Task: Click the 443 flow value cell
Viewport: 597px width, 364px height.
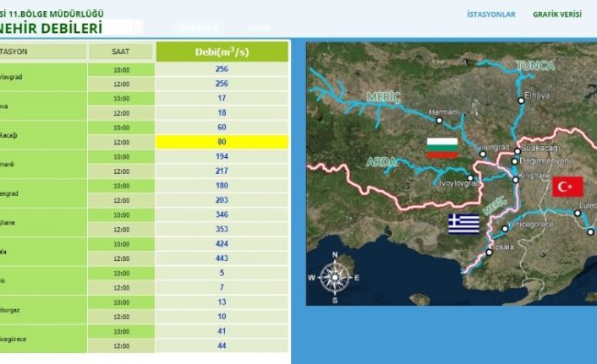Action: pyautogui.click(x=222, y=258)
